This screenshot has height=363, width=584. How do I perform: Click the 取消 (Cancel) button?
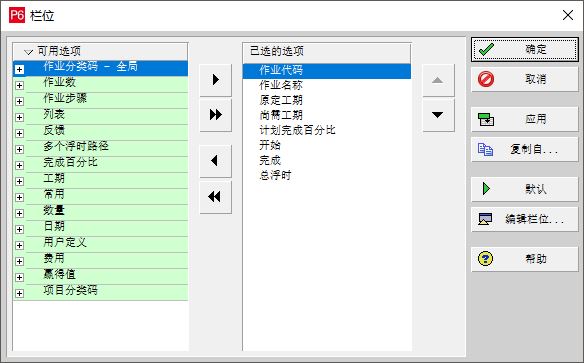(x=524, y=79)
